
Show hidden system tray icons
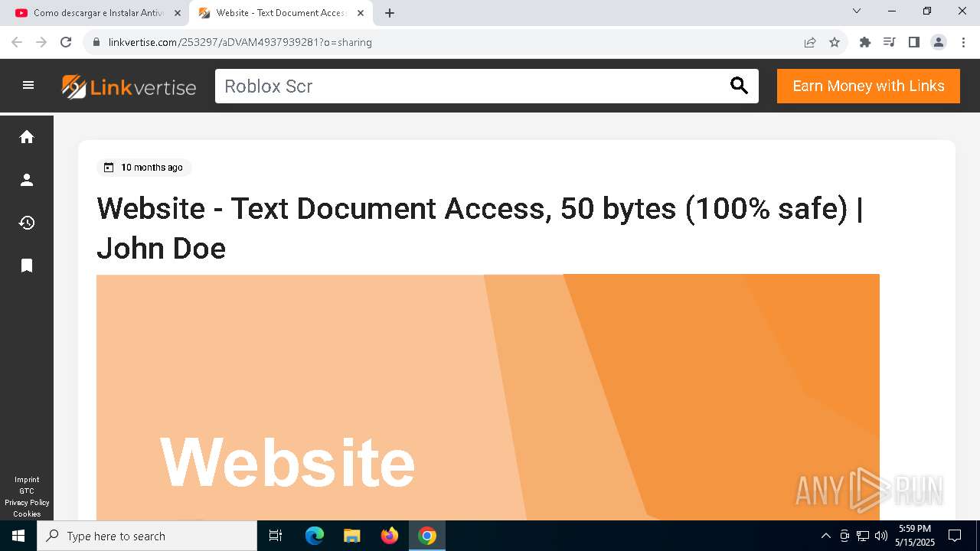coord(825,536)
